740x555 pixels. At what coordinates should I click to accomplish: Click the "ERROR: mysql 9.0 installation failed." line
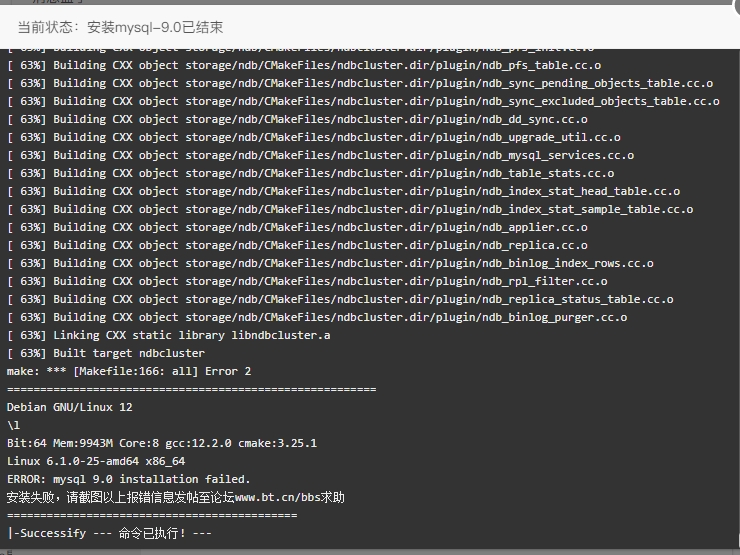(128, 479)
